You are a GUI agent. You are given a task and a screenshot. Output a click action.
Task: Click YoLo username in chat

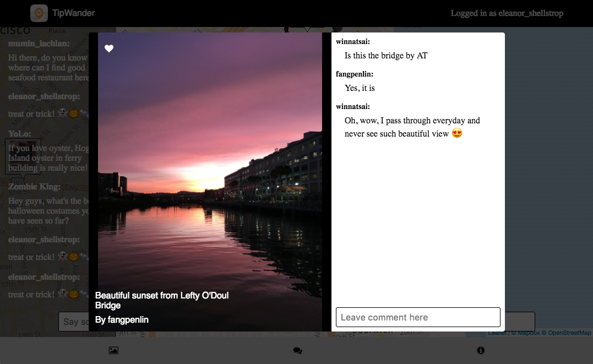pyautogui.click(x=20, y=134)
